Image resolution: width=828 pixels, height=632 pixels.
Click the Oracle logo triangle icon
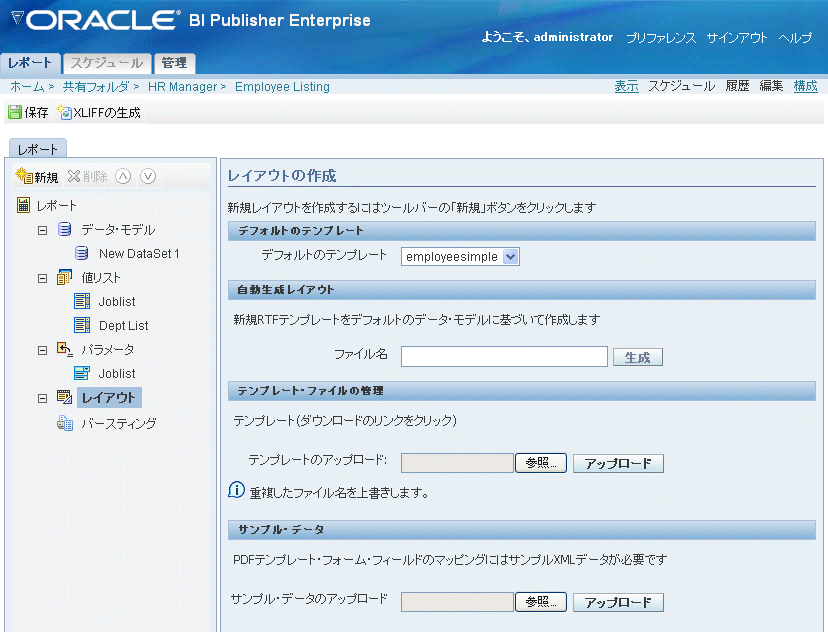[17, 19]
